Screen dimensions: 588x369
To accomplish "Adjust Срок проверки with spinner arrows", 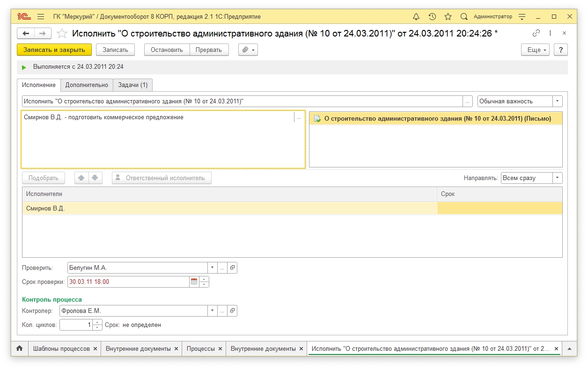I will [x=204, y=282].
